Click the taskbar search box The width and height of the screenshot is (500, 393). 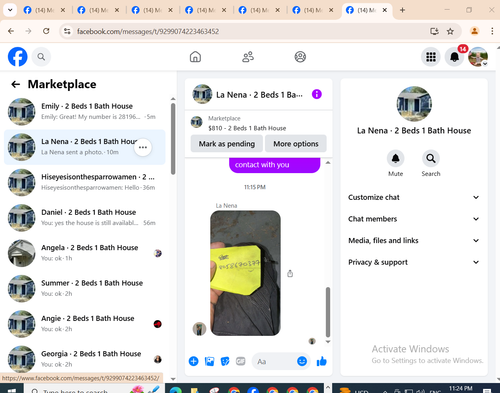point(94,389)
